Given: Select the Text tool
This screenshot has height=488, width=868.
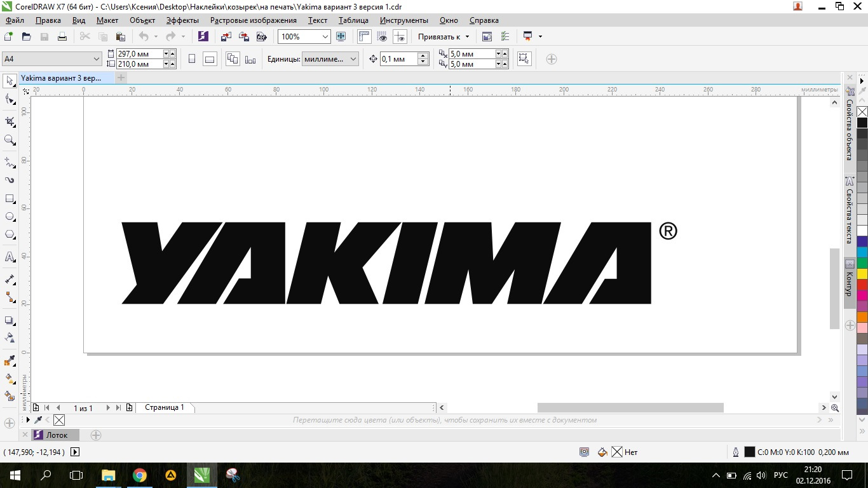Looking at the screenshot, I should pyautogui.click(x=10, y=257).
